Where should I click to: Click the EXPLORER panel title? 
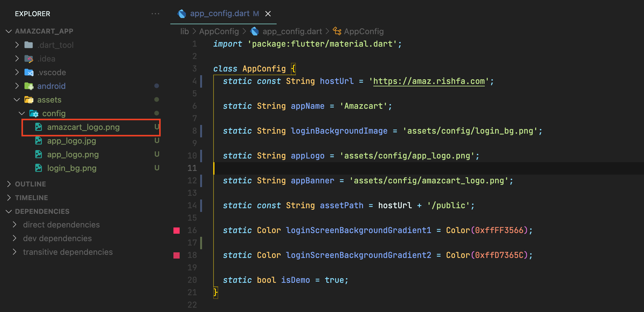(33, 14)
